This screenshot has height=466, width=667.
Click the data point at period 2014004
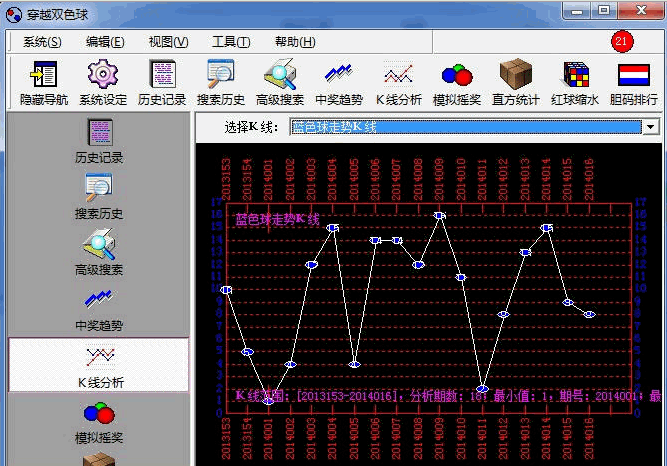333,228
